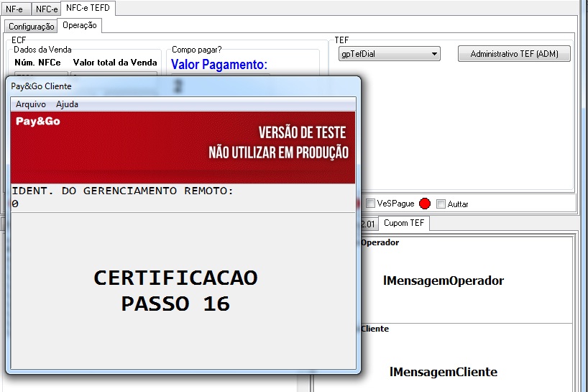Open Ajuda menu in Pay&Go Cliente
Viewport: 588px width, 392px height.
coord(67,104)
